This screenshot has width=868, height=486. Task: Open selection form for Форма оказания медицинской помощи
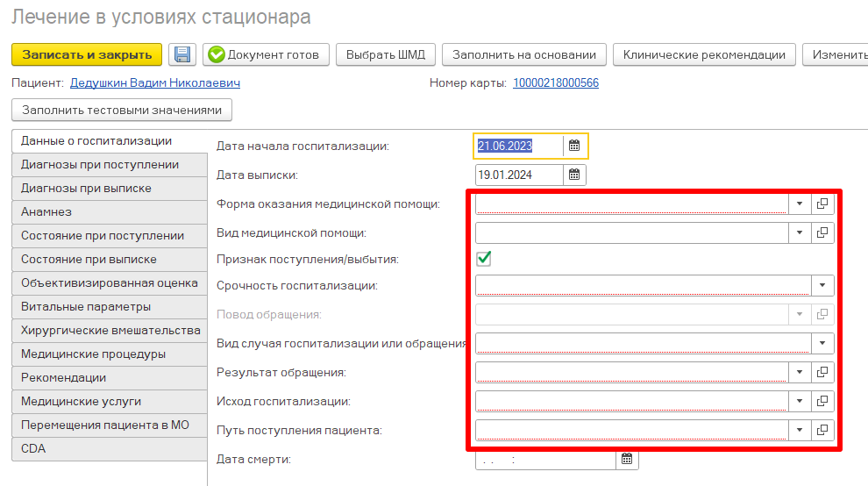pos(822,204)
